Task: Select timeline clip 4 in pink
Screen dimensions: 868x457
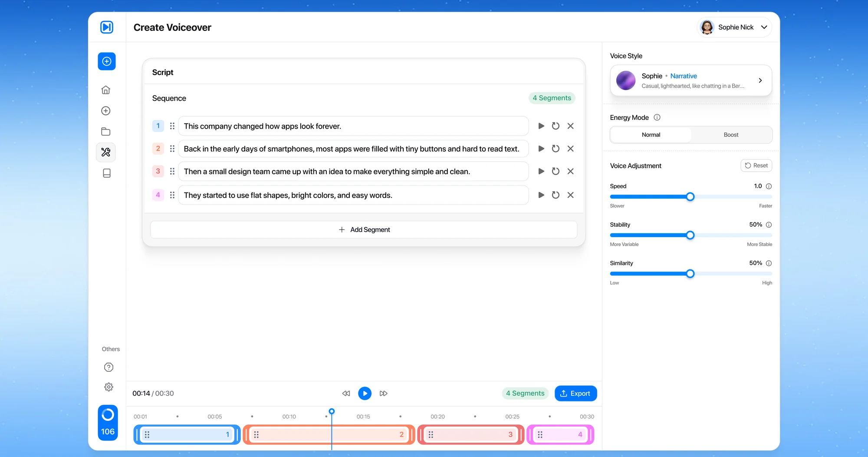Action: click(560, 434)
